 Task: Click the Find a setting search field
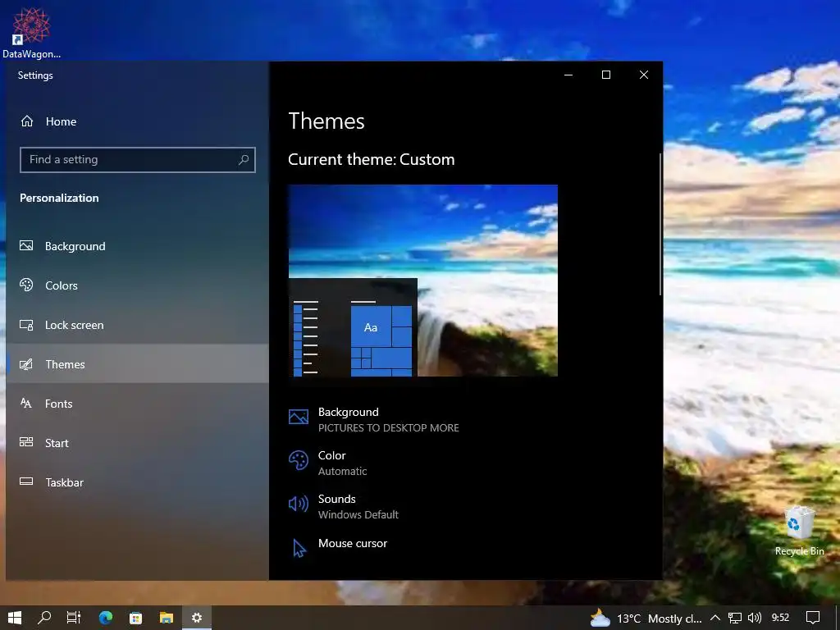click(x=138, y=160)
